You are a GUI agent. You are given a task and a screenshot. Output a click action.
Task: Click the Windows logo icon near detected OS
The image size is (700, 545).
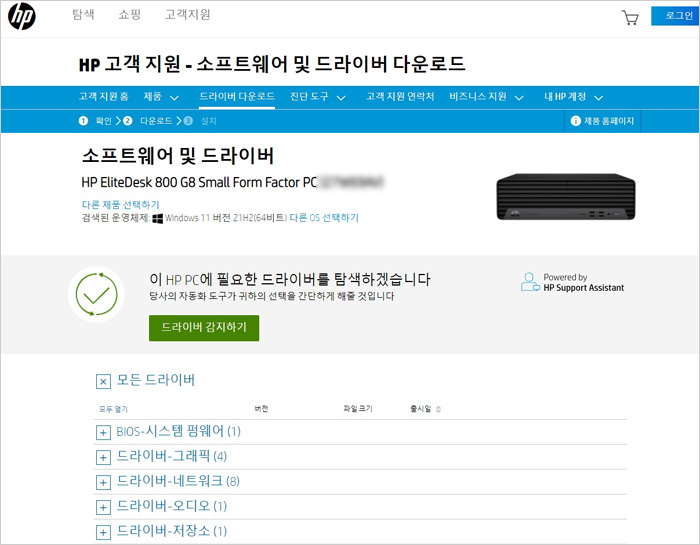pyautogui.click(x=158, y=218)
